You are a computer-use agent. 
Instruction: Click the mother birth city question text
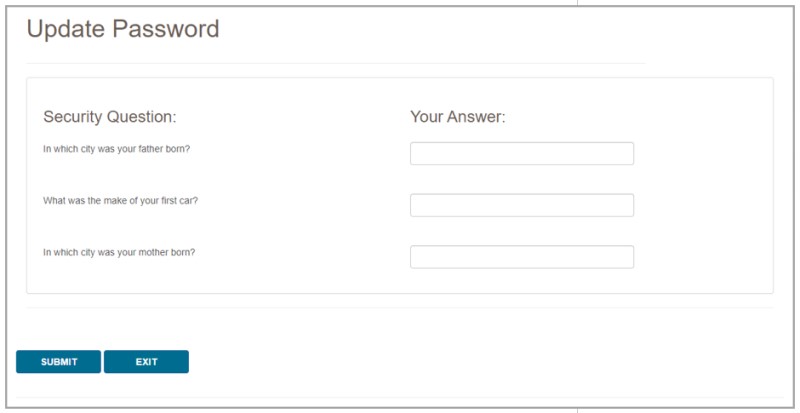[119, 253]
